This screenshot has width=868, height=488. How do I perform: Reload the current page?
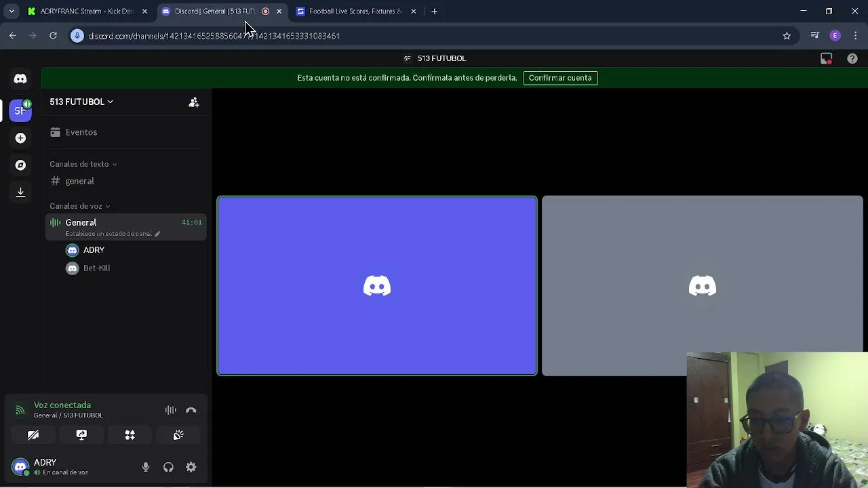click(x=53, y=36)
